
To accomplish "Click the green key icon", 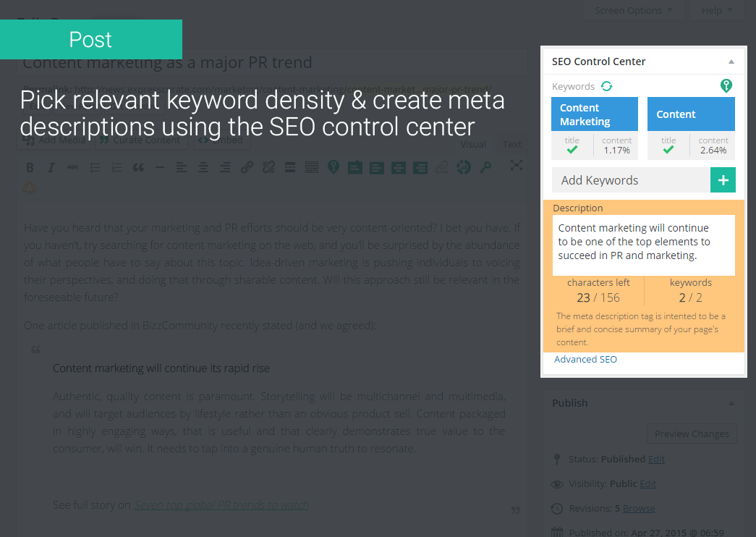I will [x=485, y=167].
